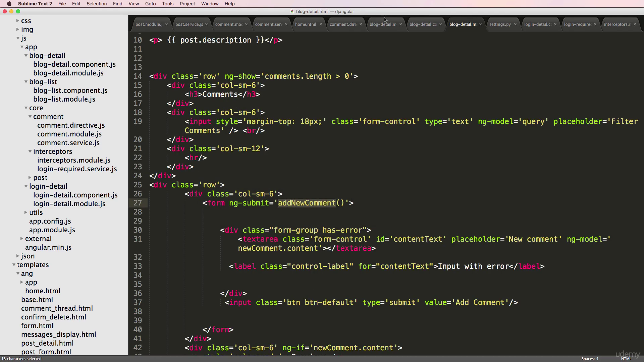Close the login-required tab
The height and width of the screenshot is (362, 644).
coord(595,24)
